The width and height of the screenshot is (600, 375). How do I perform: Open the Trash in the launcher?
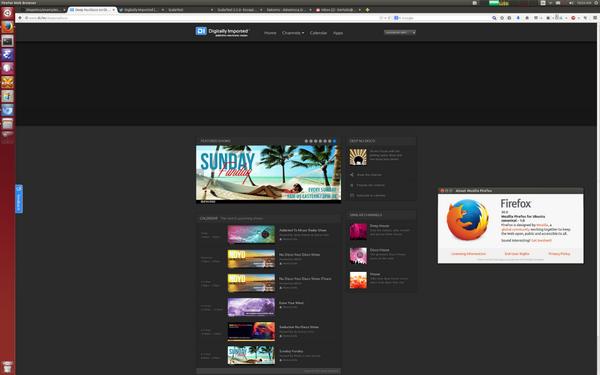coord(7,367)
